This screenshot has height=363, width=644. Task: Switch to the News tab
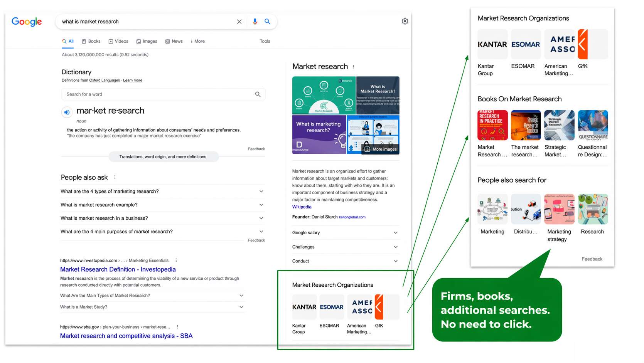point(174,41)
